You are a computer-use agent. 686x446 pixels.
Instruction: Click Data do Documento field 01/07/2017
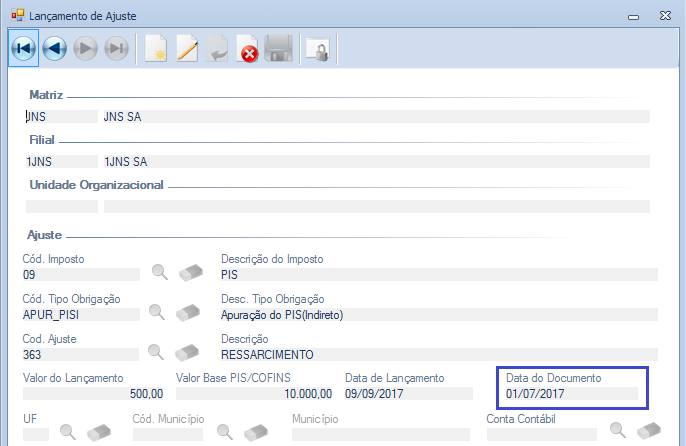point(571,393)
